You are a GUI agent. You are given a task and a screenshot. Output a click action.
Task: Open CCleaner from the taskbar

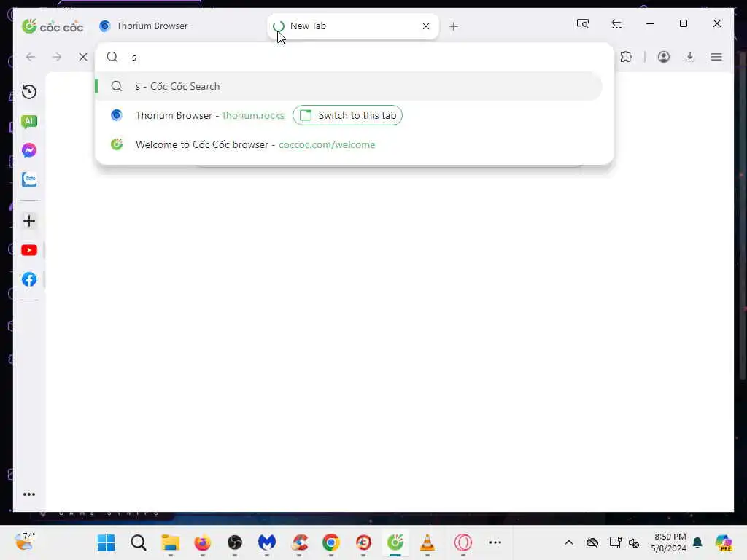click(299, 542)
